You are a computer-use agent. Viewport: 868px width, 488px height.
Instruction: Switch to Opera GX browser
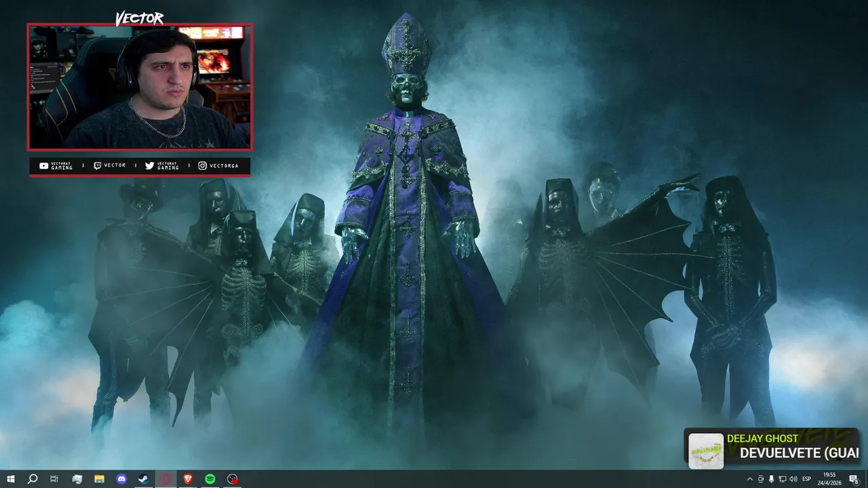[166, 479]
